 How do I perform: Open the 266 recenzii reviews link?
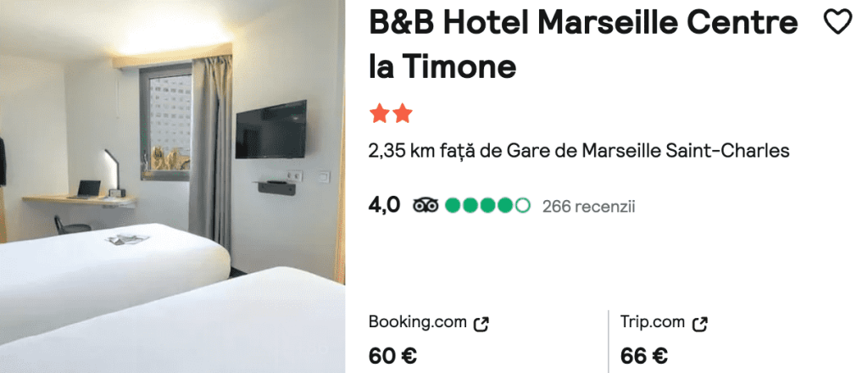click(588, 207)
